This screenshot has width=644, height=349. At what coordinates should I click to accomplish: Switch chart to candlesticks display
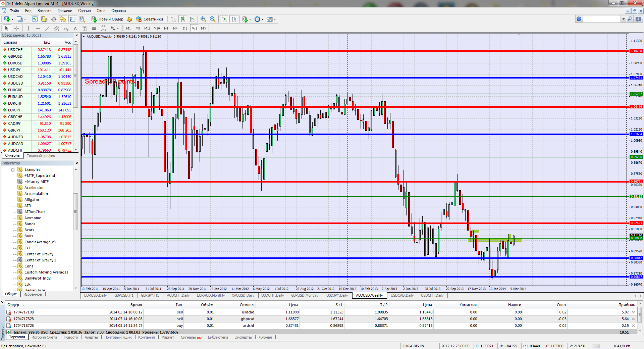pos(183,19)
